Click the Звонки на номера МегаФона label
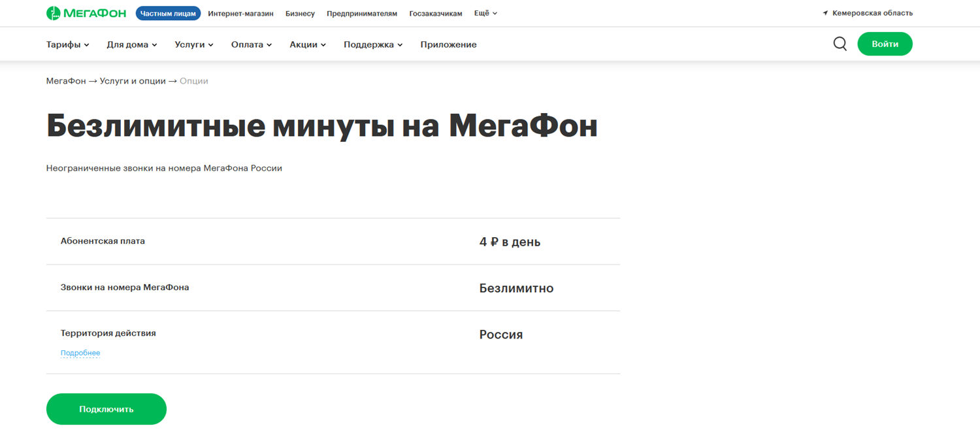Image resolution: width=980 pixels, height=443 pixels. click(x=125, y=287)
